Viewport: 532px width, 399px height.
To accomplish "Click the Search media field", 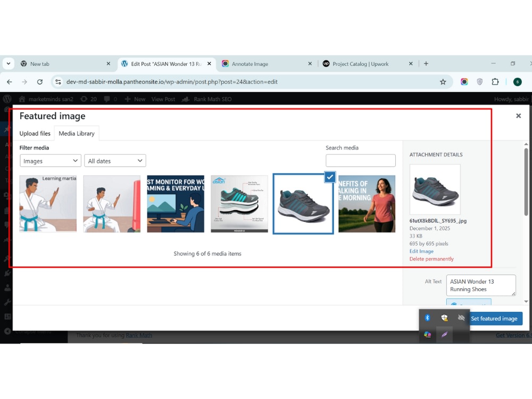I will pyautogui.click(x=360, y=161).
